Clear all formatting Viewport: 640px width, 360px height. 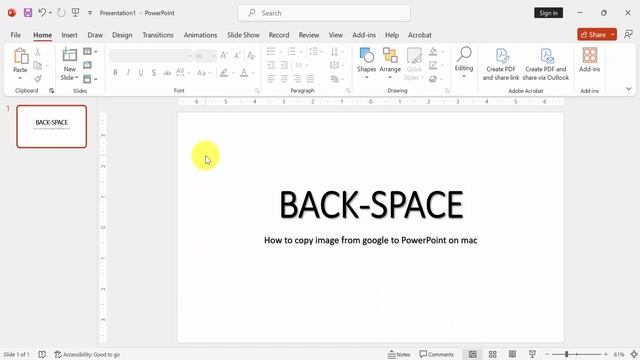(x=251, y=56)
